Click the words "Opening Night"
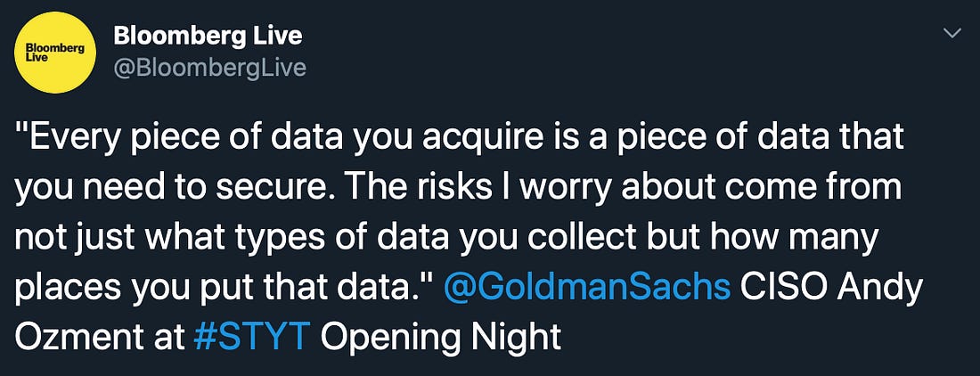This screenshot has width=980, height=376. click(x=441, y=338)
